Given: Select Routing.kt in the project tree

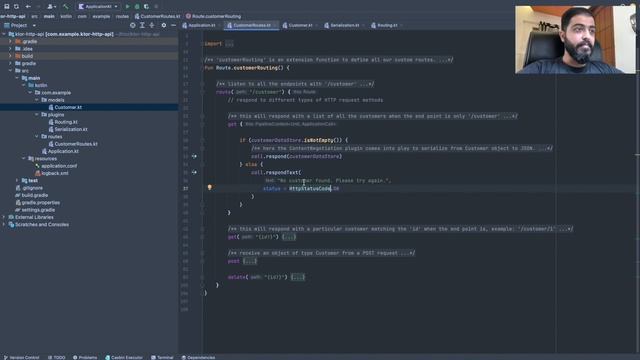Looking at the screenshot, I should [63, 122].
